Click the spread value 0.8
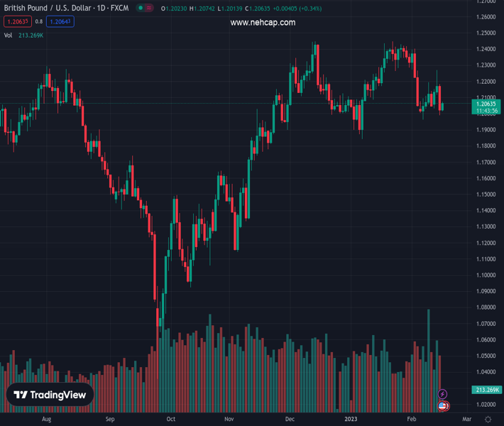 [39, 21]
